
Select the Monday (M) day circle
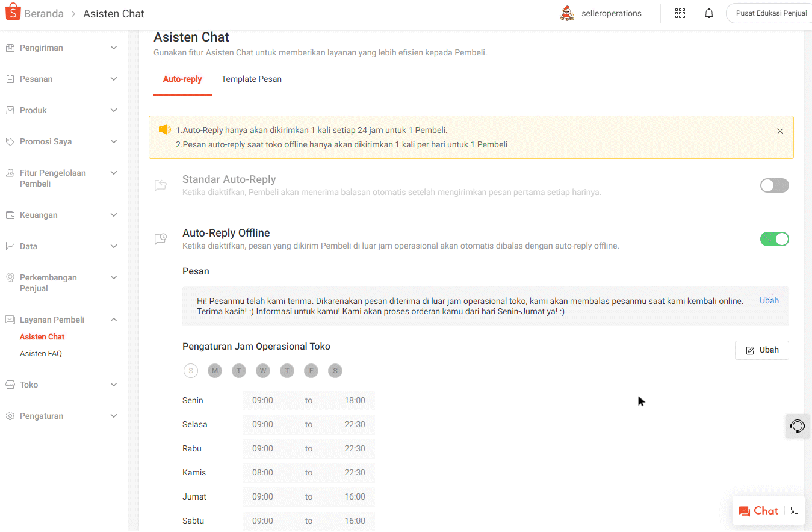(215, 371)
